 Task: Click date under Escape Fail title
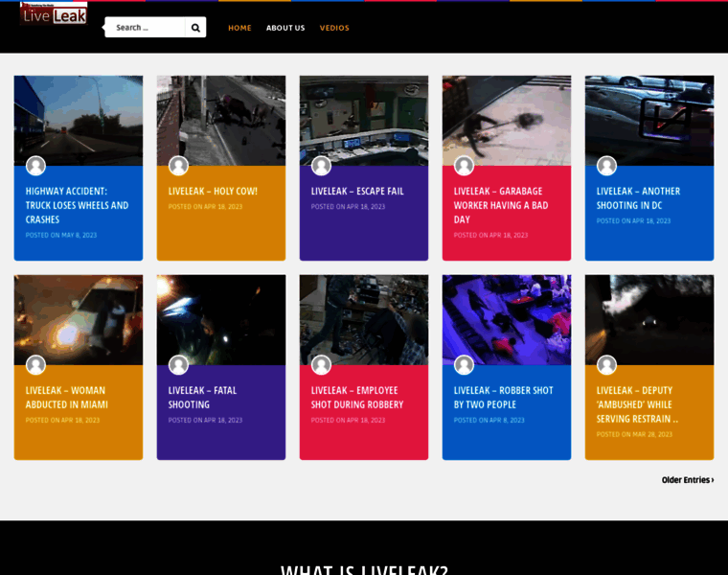pyautogui.click(x=349, y=207)
